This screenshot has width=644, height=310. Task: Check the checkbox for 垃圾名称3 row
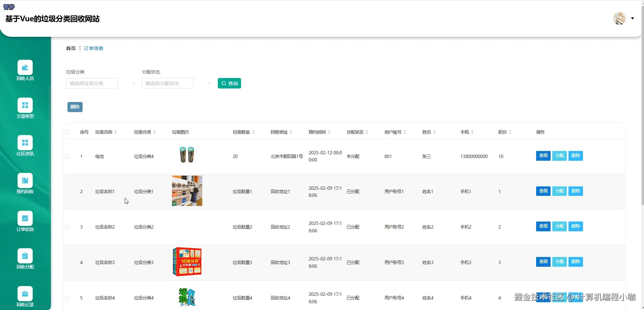67,262
